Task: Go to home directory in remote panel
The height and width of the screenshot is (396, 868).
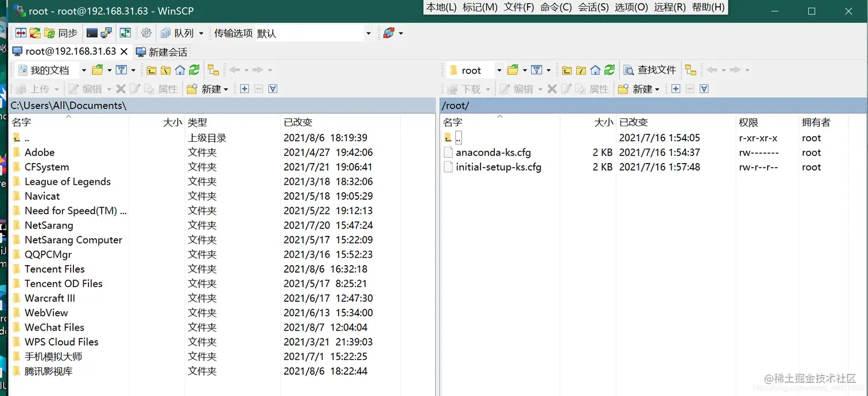Action: 595,70
